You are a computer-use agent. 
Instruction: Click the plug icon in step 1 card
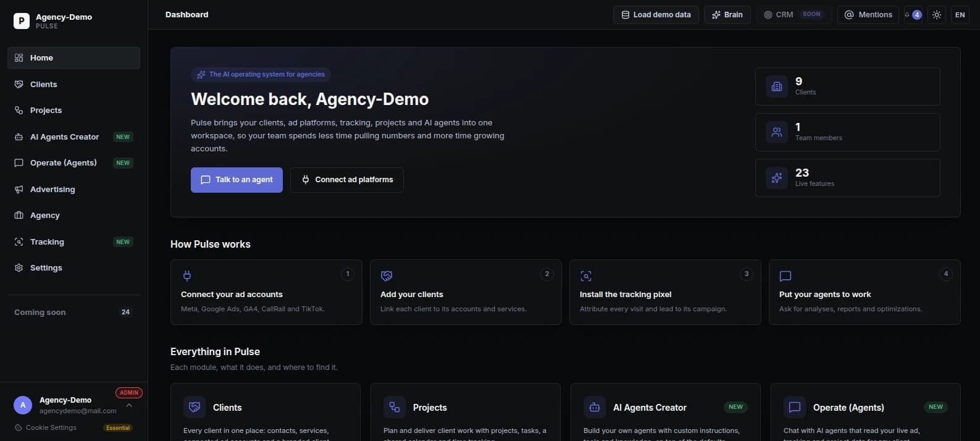(x=187, y=275)
